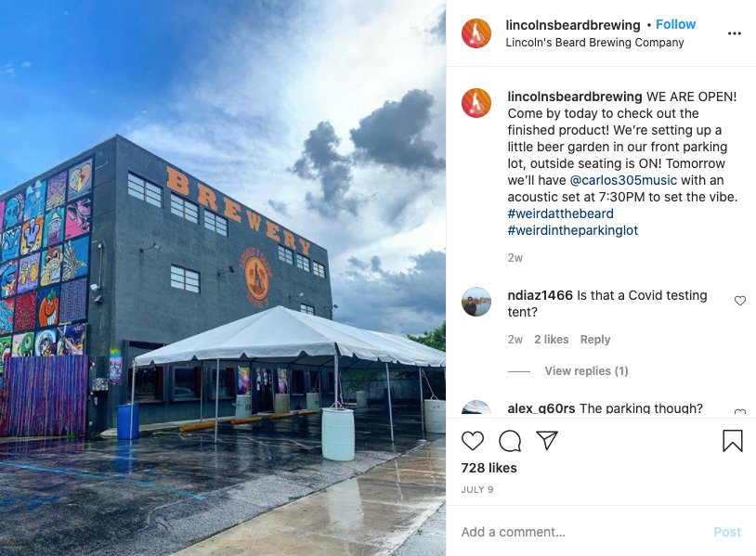Follow lincolnsbeardbrewing
This screenshot has width=756, height=556.
675,24
